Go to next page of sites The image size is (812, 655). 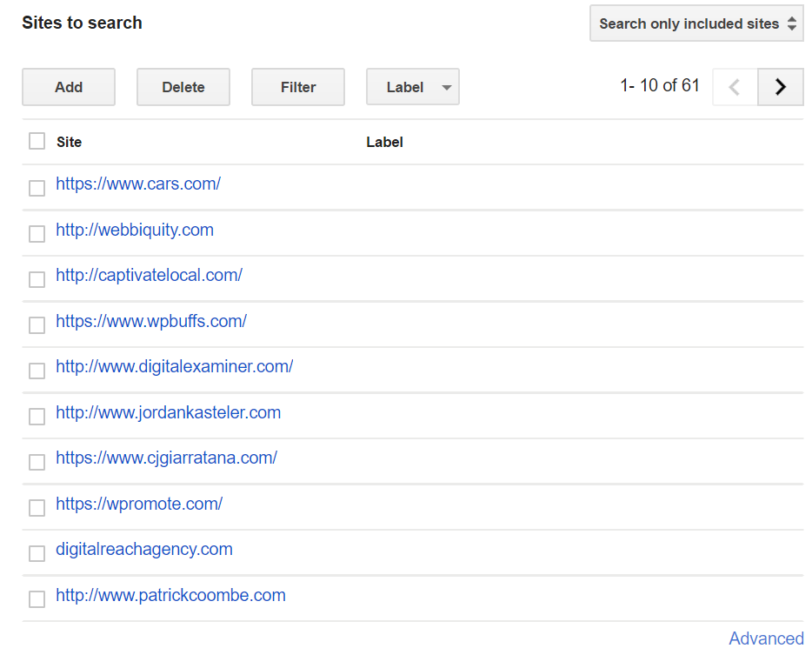[x=780, y=87]
